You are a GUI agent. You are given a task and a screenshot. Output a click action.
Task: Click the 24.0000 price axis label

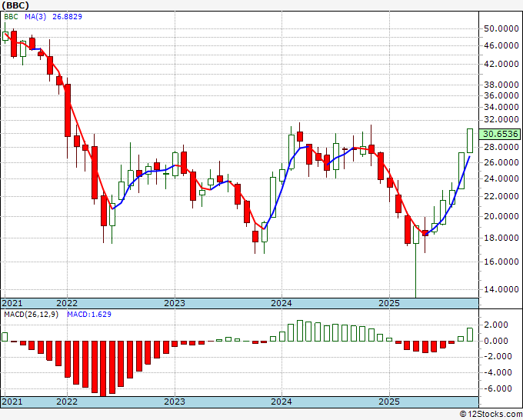tap(501, 178)
